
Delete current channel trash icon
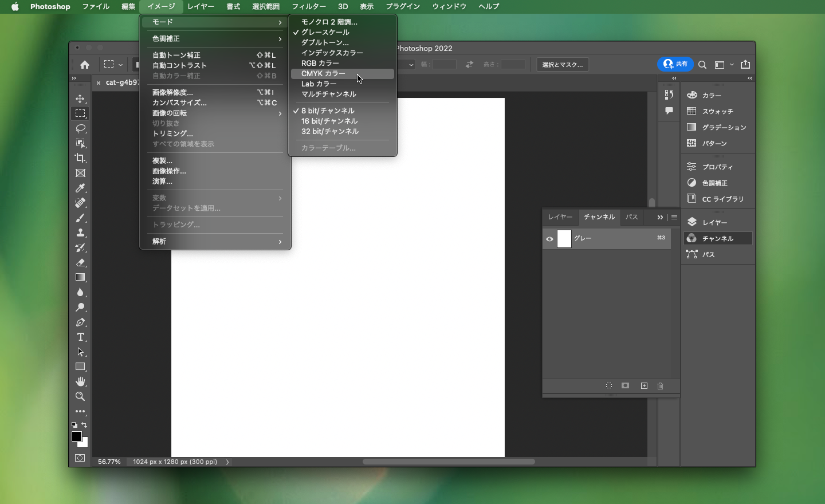coord(661,386)
